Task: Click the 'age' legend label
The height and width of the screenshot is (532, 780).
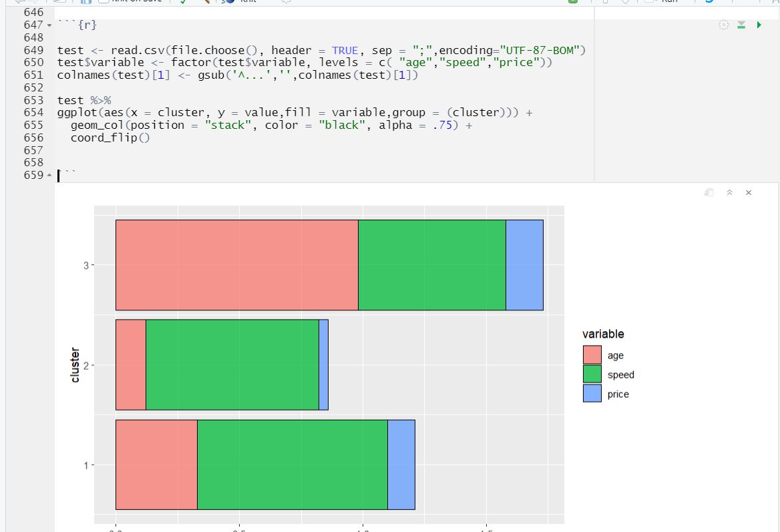Action: [615, 356]
